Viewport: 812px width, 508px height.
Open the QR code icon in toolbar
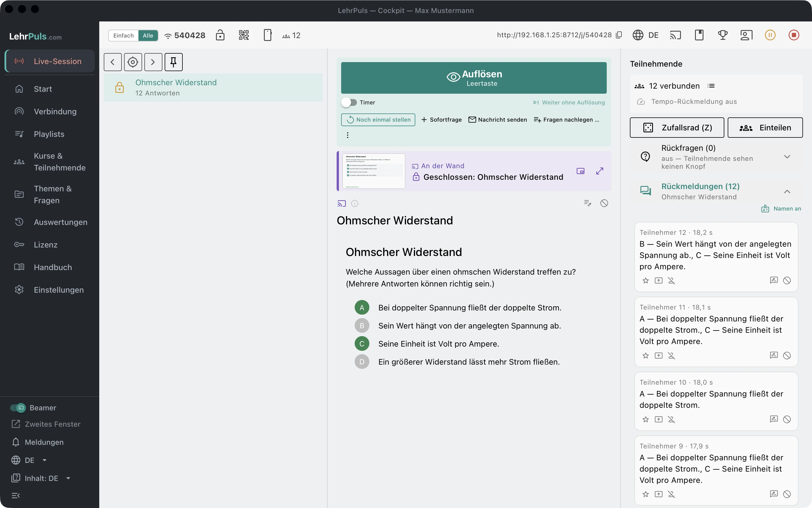coord(244,35)
